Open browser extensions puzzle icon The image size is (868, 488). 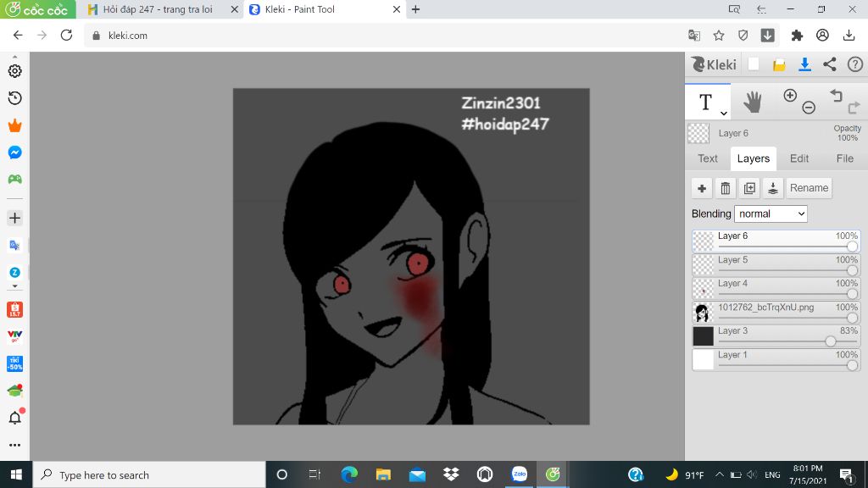pyautogui.click(x=797, y=36)
